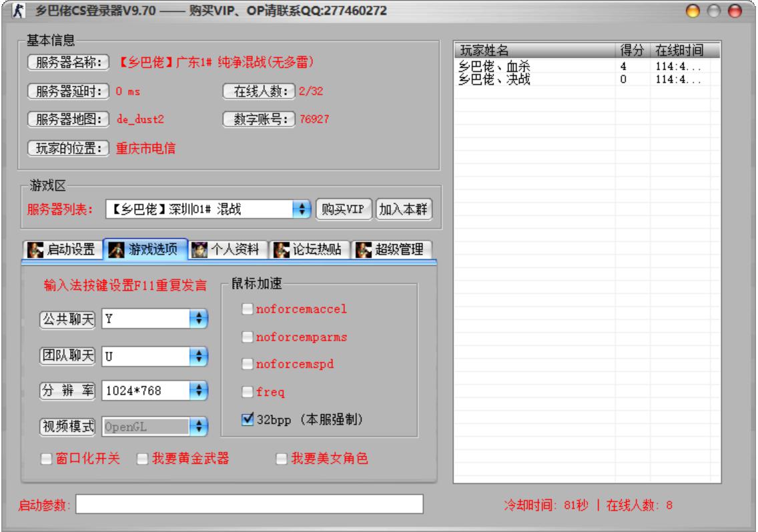The image size is (758, 532).
Task: Open the 个人资料 tab
Action: pos(228,250)
